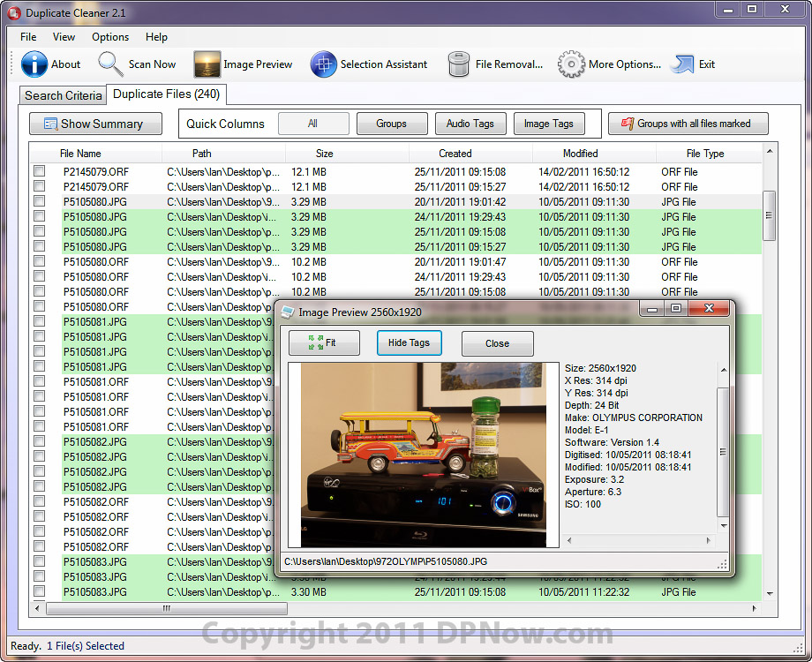Image resolution: width=812 pixels, height=662 pixels.
Task: Click Fit icon in Image Preview
Action: [x=315, y=342]
